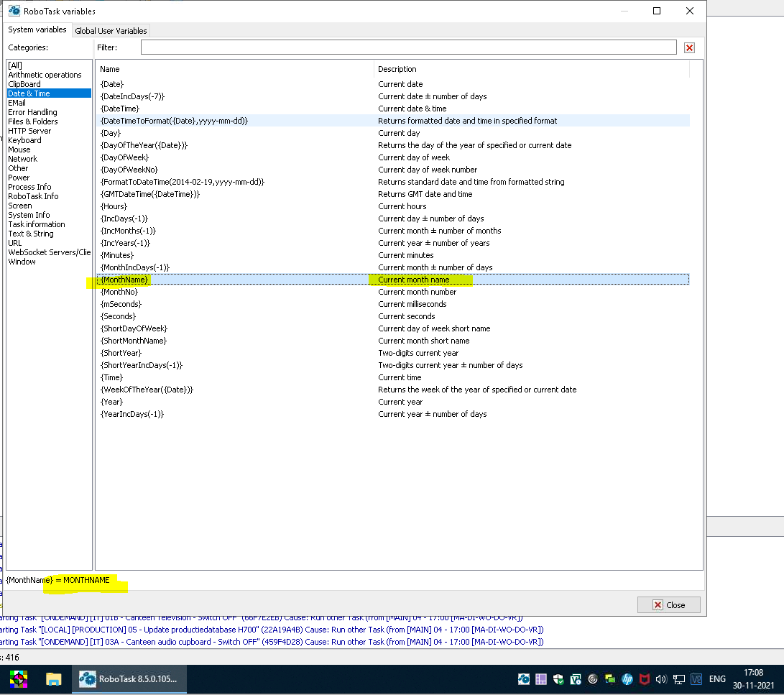Click the McAfee red shield tray icon
The width and height of the screenshot is (784, 695).
[644, 679]
